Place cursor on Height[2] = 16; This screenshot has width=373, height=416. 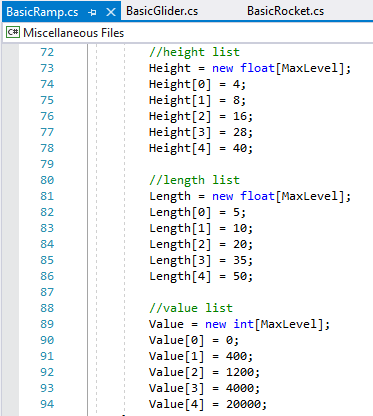(x=201, y=116)
